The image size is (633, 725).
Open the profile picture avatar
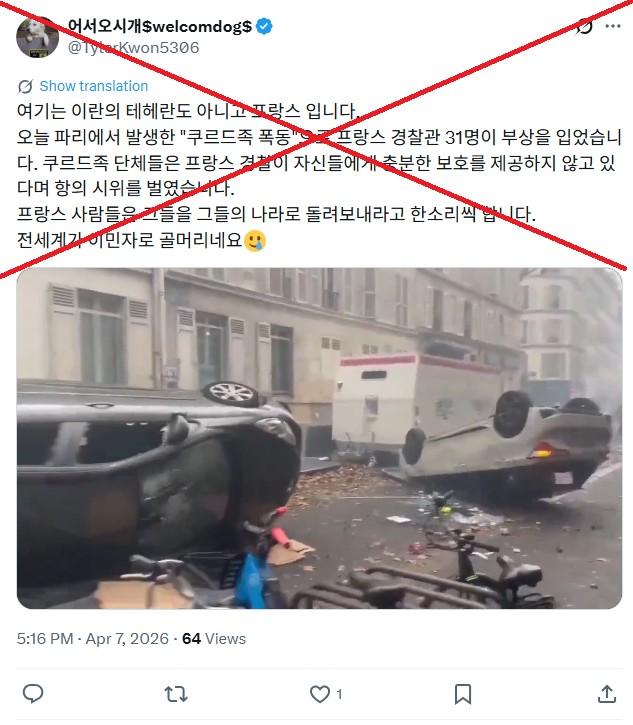[37, 37]
